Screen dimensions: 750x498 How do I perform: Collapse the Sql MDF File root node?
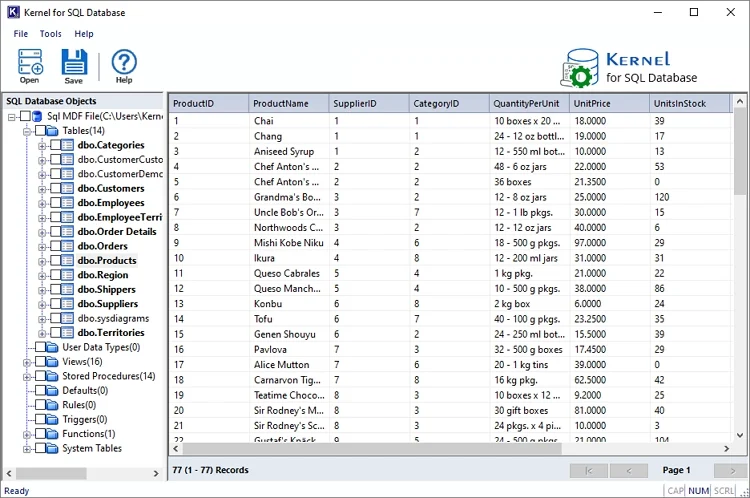point(12,117)
